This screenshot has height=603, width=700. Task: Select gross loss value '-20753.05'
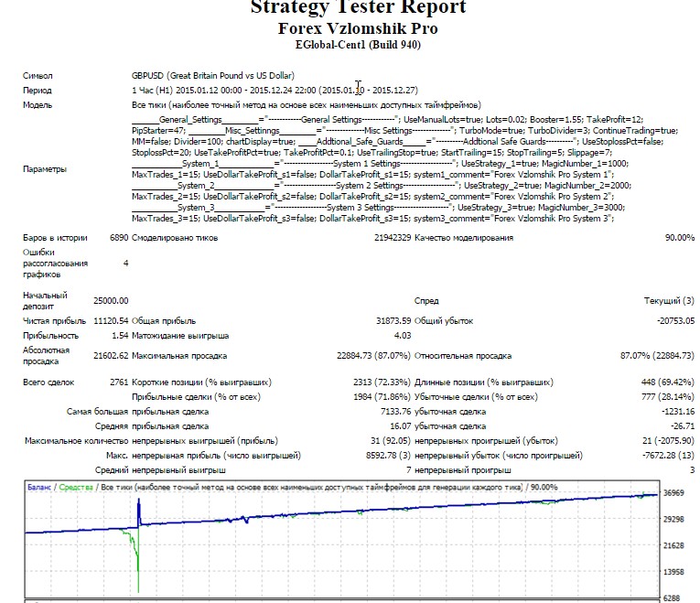(x=676, y=321)
